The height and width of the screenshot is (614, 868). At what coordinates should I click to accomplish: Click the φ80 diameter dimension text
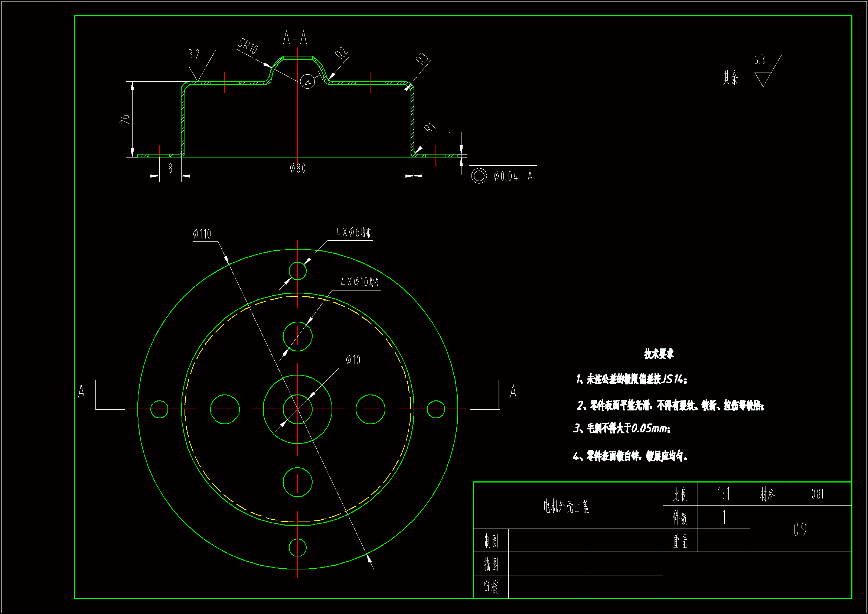point(297,168)
